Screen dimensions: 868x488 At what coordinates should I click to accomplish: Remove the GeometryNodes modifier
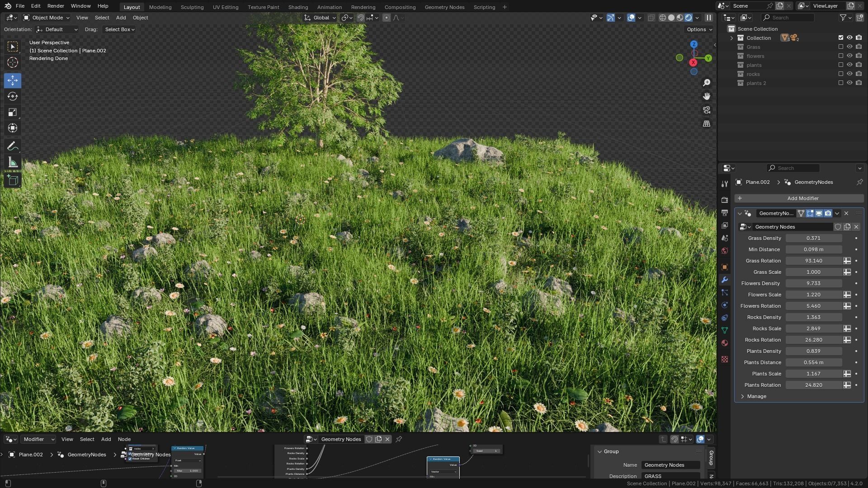click(846, 213)
